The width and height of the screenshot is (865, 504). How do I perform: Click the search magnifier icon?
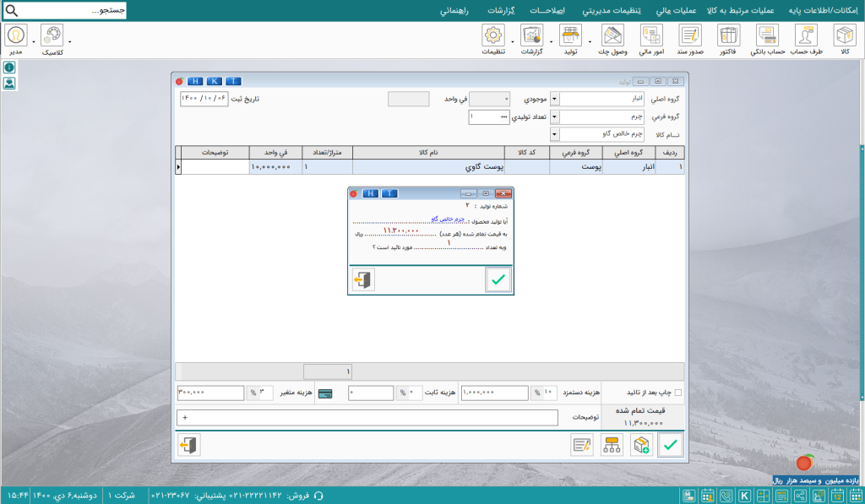11,10
